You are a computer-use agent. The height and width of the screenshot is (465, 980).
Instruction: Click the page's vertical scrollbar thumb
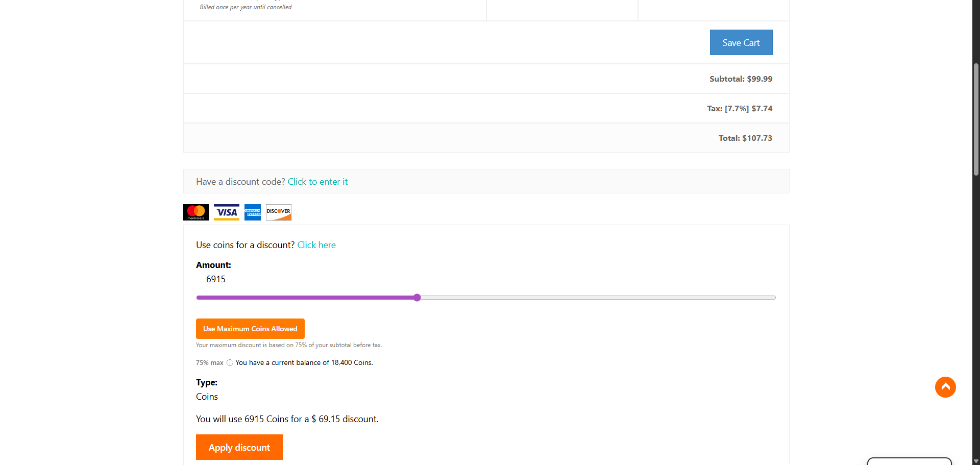976,120
